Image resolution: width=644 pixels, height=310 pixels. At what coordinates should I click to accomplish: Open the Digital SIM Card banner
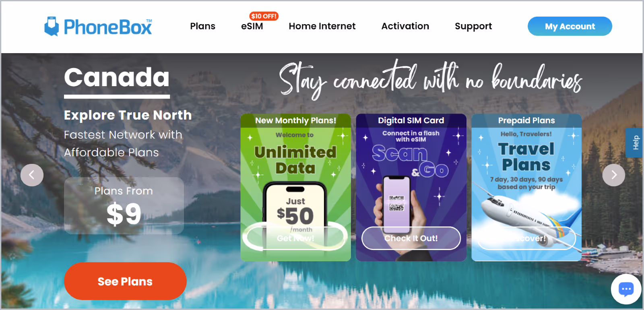point(411,187)
